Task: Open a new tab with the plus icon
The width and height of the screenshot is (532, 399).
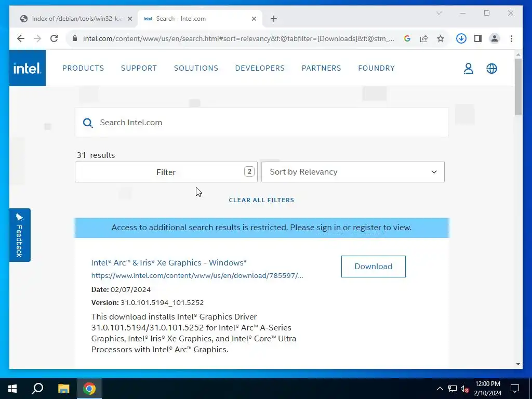Action: (274, 19)
